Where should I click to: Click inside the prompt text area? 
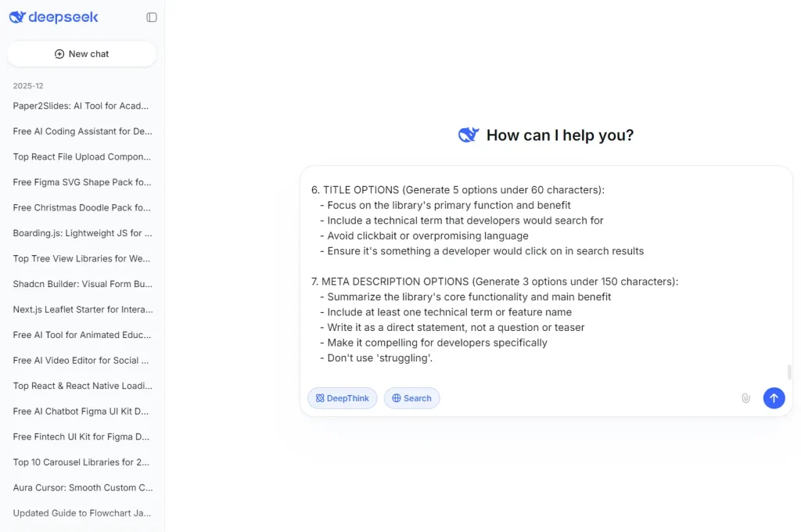tap(540, 274)
